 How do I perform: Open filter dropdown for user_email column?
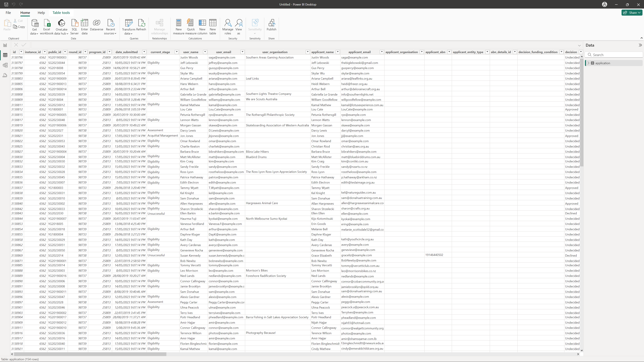(x=242, y=52)
